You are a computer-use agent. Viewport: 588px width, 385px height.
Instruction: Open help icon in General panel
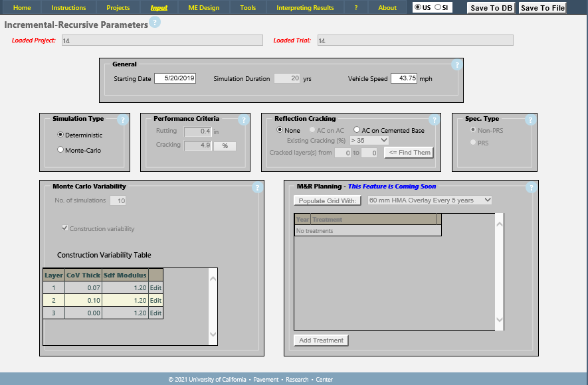point(456,65)
